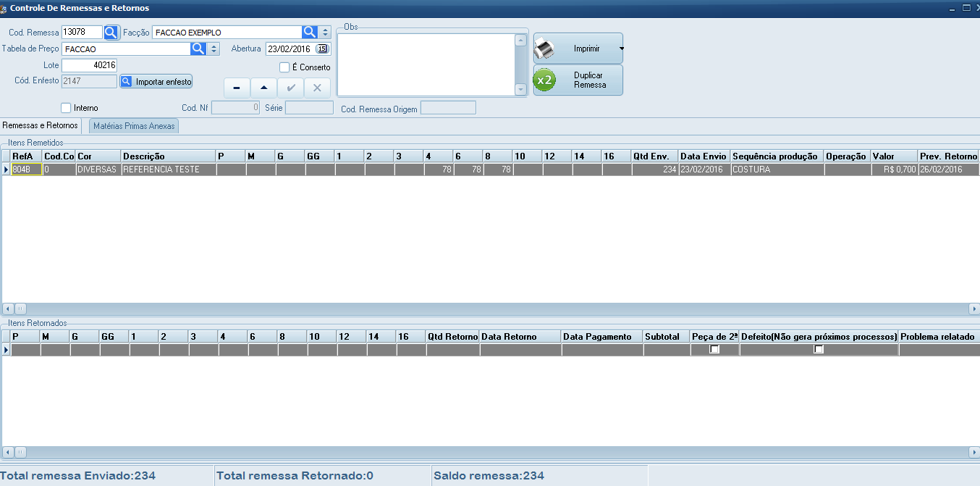The image size is (980, 486).
Task: Click the Duplicar Remessa button
Action: coord(578,80)
